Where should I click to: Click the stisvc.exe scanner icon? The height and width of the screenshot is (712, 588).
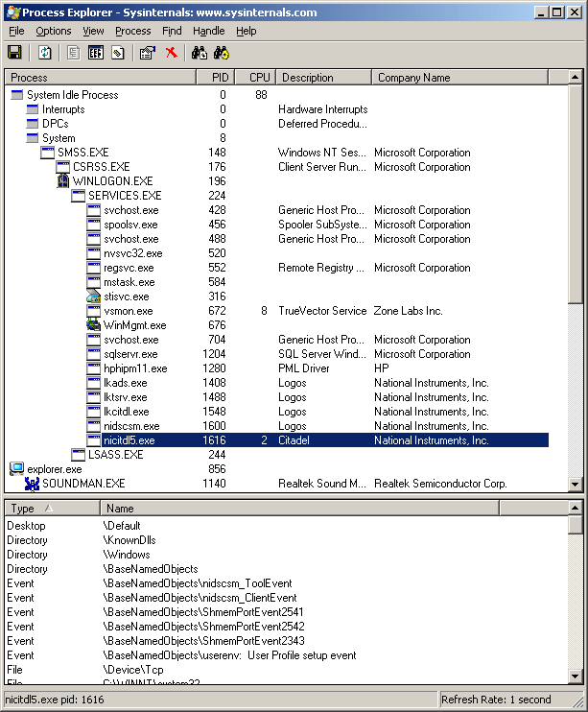(x=93, y=297)
